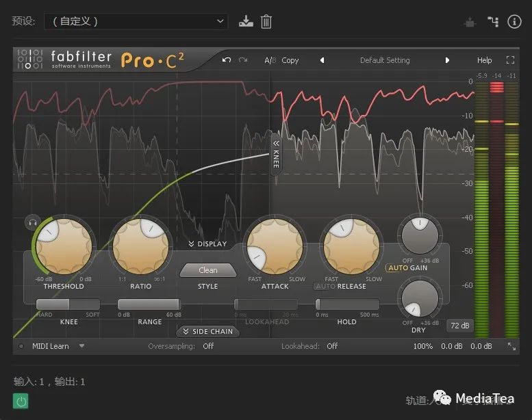Screen dimensions: 532x420
Task: Save the preset with the download icon
Action: pos(246,21)
